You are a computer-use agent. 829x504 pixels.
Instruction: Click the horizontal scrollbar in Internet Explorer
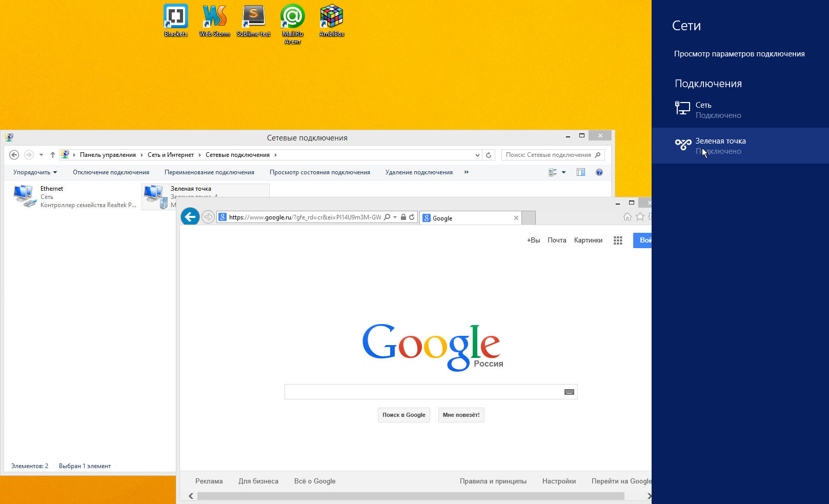click(411, 496)
